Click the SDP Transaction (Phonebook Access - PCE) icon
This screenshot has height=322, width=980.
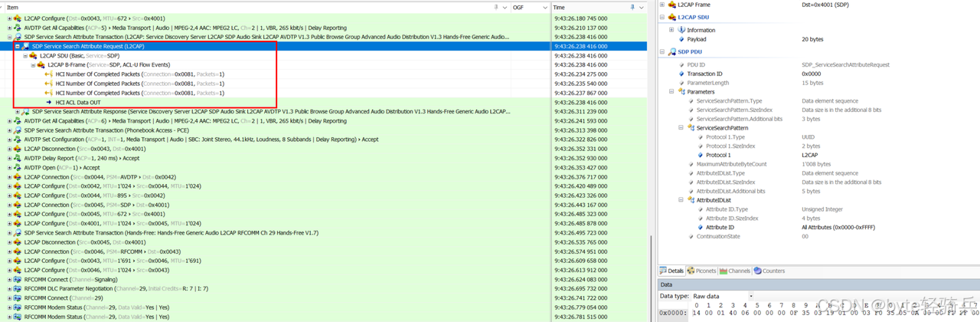coord(18,130)
